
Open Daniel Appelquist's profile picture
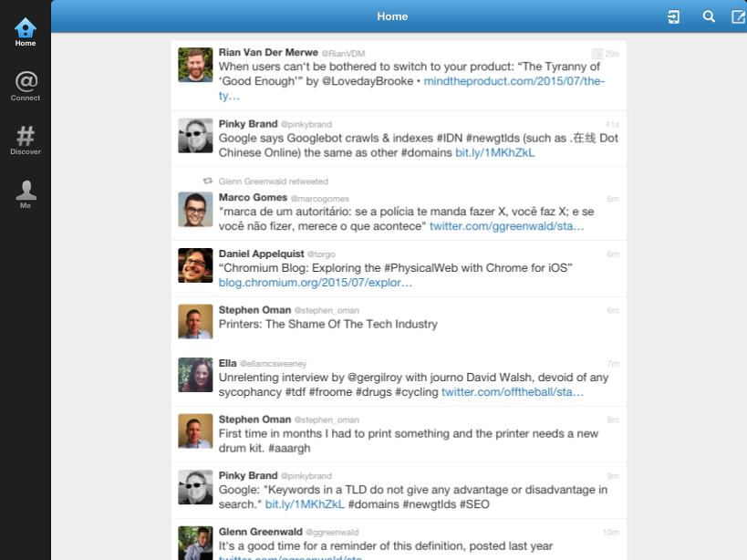(195, 265)
